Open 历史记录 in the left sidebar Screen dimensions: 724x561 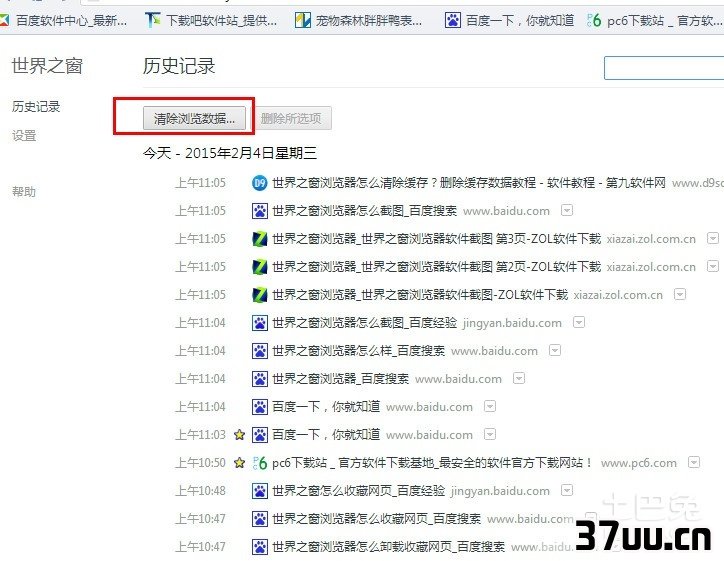[x=36, y=107]
